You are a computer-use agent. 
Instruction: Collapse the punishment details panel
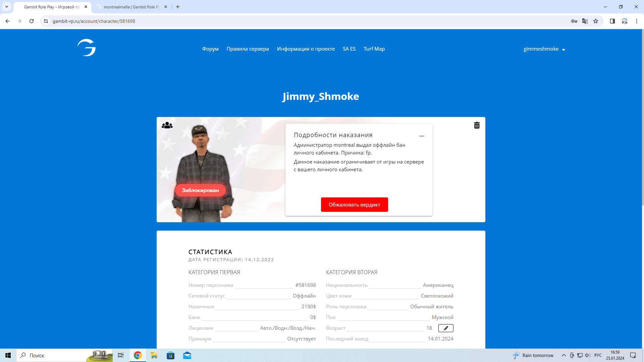pos(422,136)
